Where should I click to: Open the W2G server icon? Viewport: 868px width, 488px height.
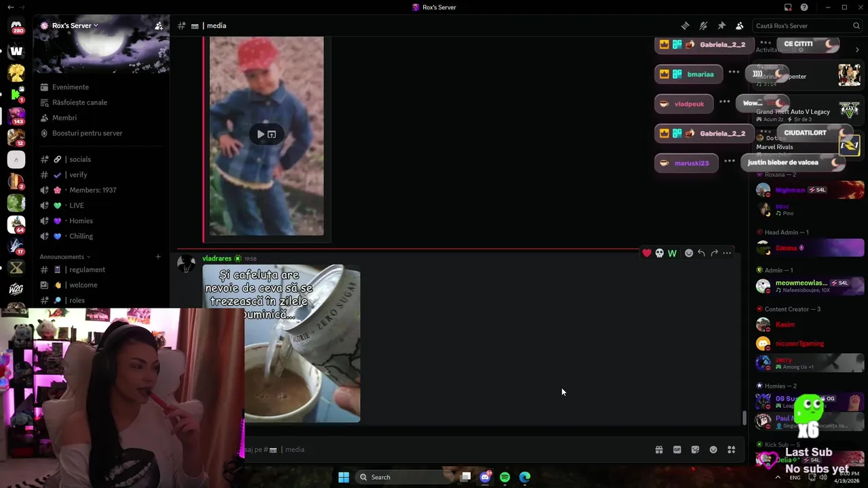16,290
